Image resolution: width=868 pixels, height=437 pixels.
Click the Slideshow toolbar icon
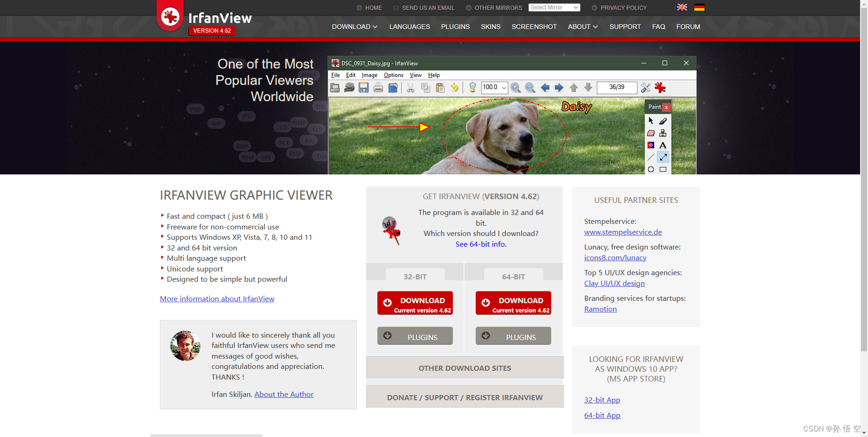point(349,88)
